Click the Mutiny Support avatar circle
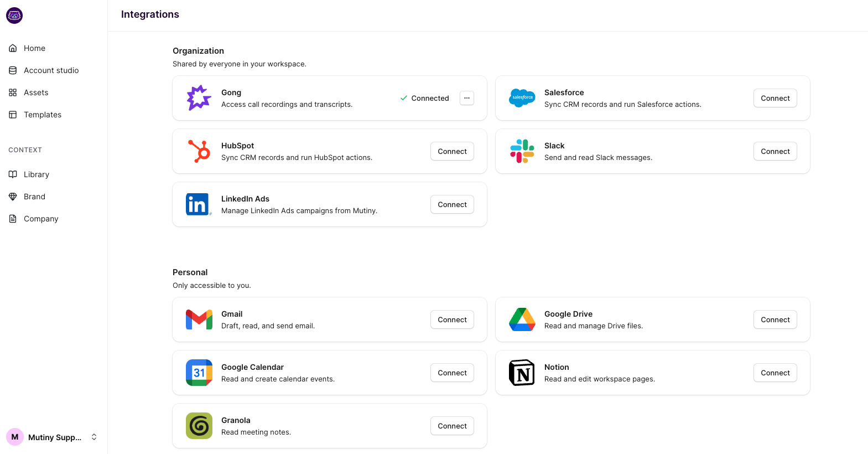This screenshot has height=454, width=868. tap(15, 437)
